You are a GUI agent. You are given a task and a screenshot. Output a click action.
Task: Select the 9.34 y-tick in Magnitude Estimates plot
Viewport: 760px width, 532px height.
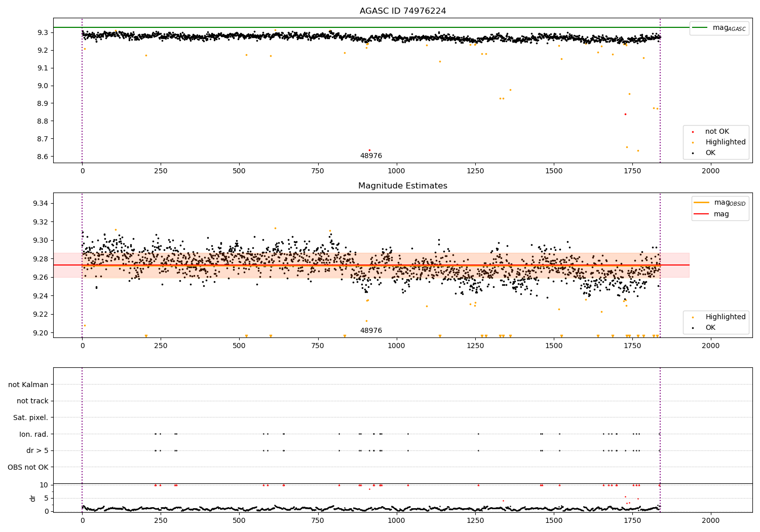[41, 203]
